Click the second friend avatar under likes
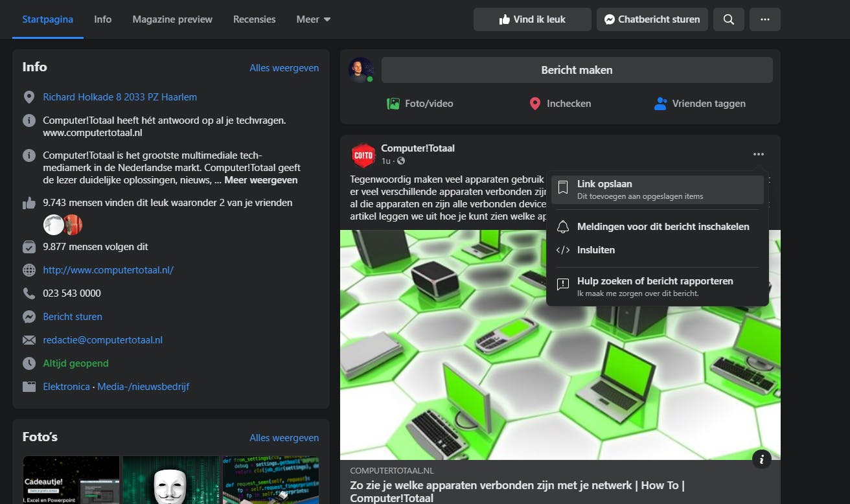850x504 pixels. pos(72,225)
